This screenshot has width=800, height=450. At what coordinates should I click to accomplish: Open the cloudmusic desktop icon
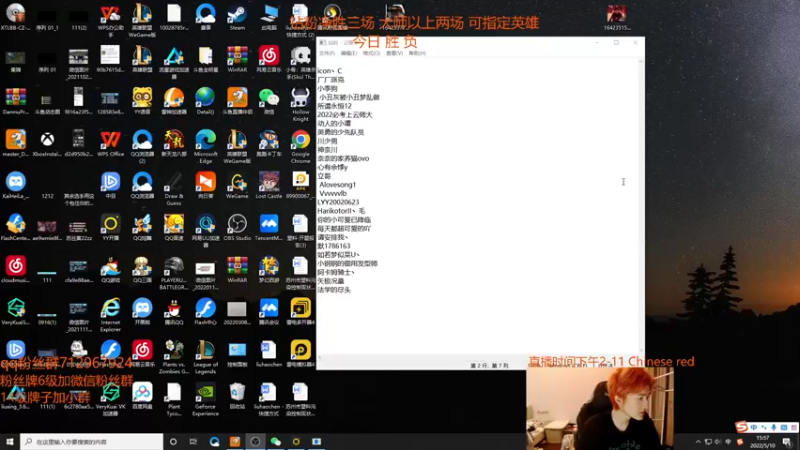coord(15,269)
